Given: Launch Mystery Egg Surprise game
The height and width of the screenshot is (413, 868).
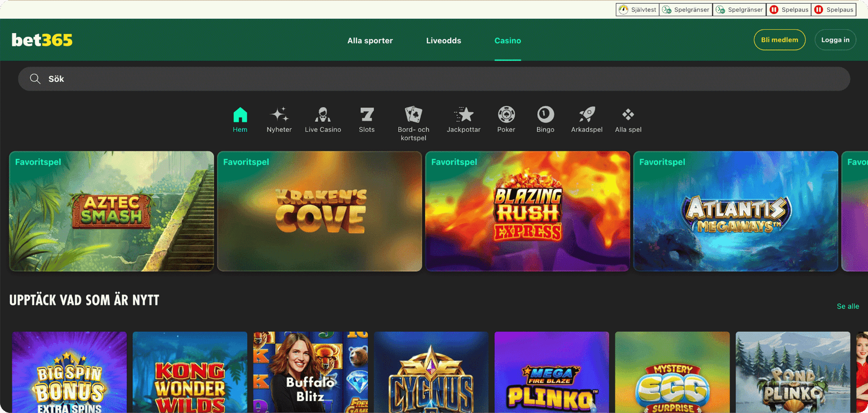Looking at the screenshot, I should 672,372.
